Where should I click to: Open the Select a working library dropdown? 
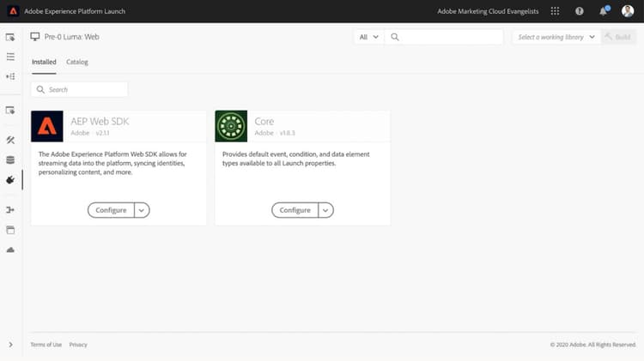556,37
